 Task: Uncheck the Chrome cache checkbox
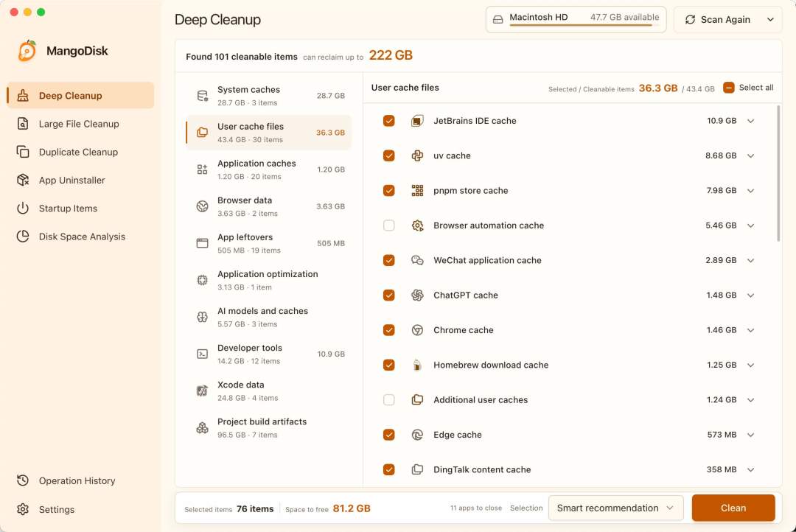click(x=389, y=330)
